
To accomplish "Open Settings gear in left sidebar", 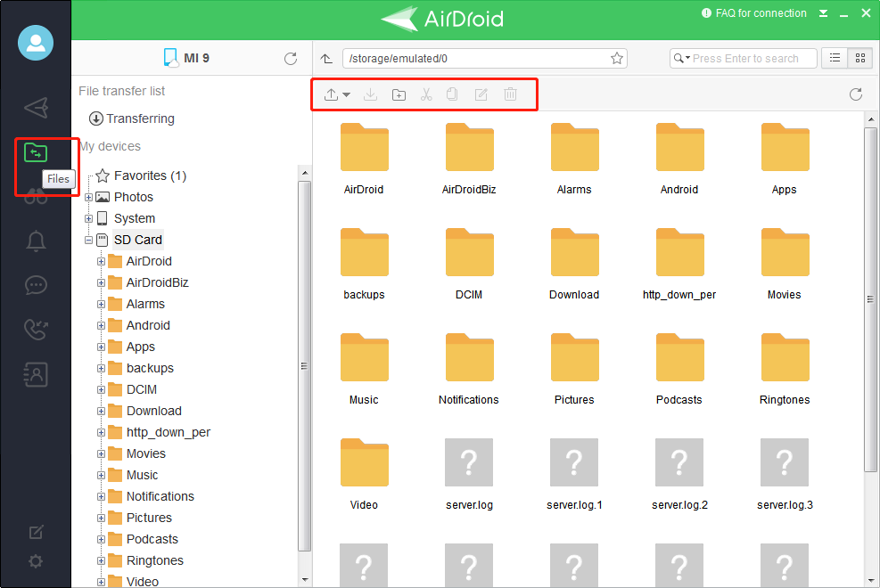I will click(x=36, y=561).
